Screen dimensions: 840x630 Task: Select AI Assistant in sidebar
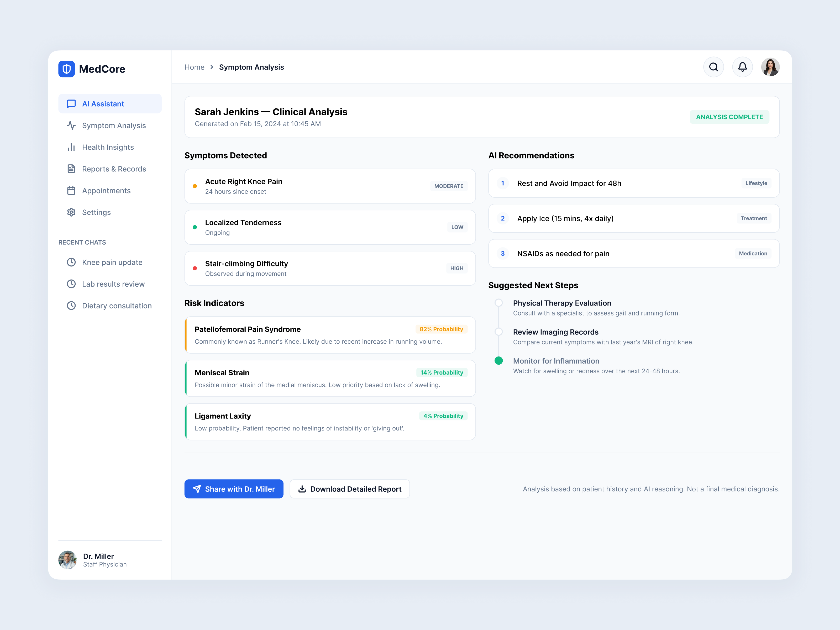pyautogui.click(x=110, y=104)
